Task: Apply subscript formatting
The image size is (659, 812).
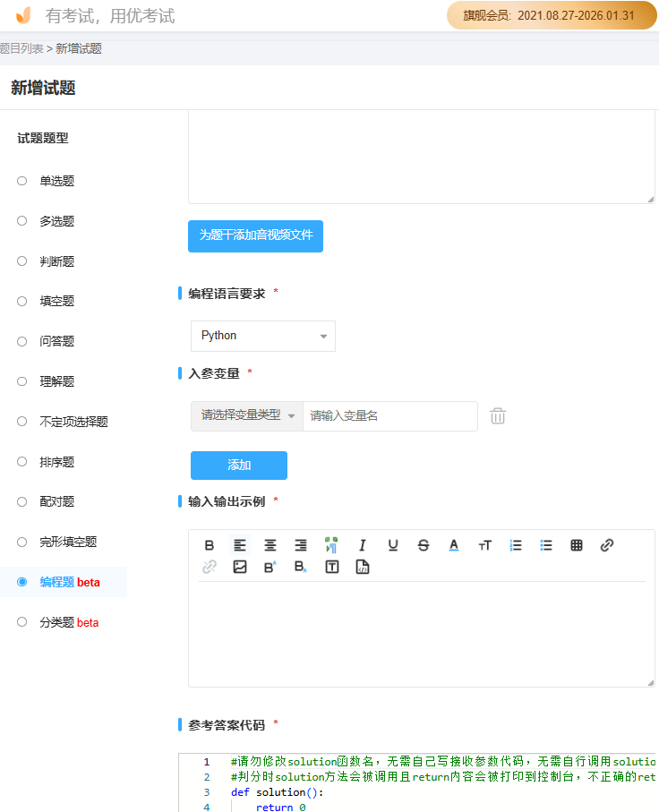Action: tap(301, 567)
